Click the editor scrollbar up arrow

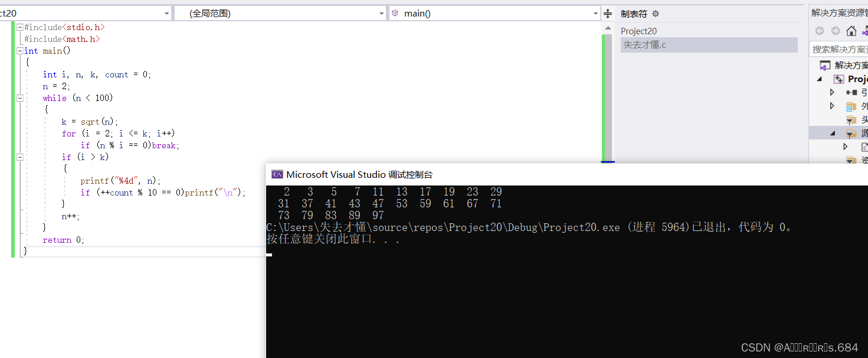tap(607, 27)
